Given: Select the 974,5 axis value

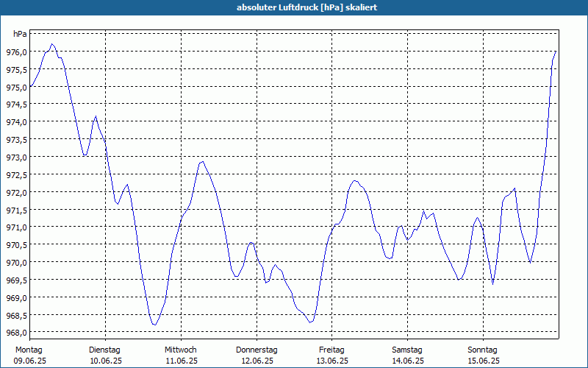Looking at the screenshot, I should coord(16,105).
